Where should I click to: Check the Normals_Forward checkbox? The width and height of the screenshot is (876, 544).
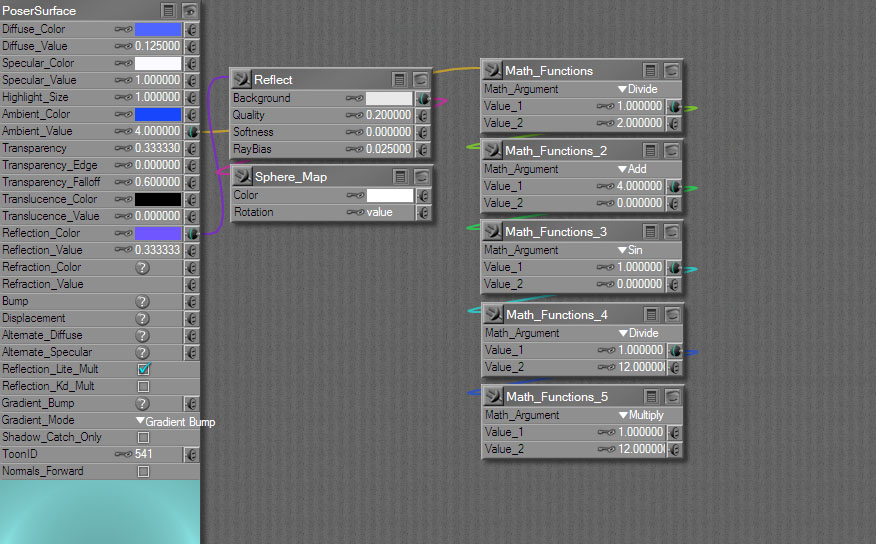pyautogui.click(x=143, y=471)
